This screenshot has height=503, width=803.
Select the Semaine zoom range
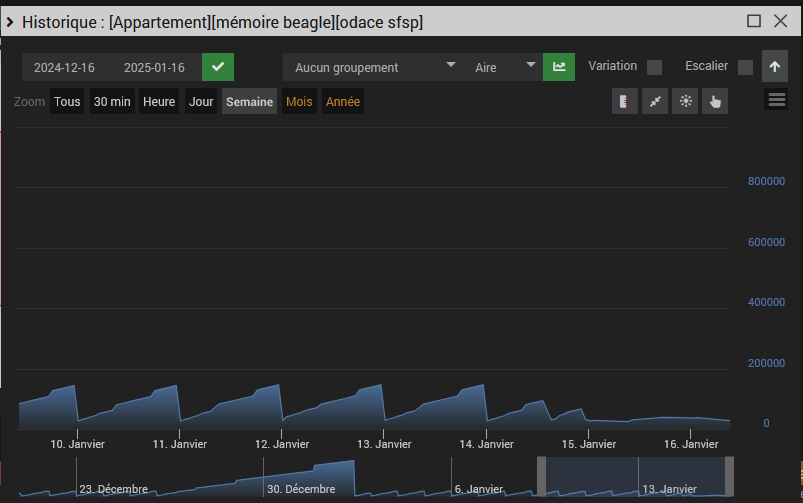249,102
